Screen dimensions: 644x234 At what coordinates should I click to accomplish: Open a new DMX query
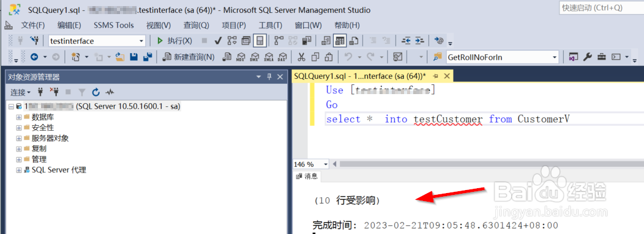click(255, 57)
